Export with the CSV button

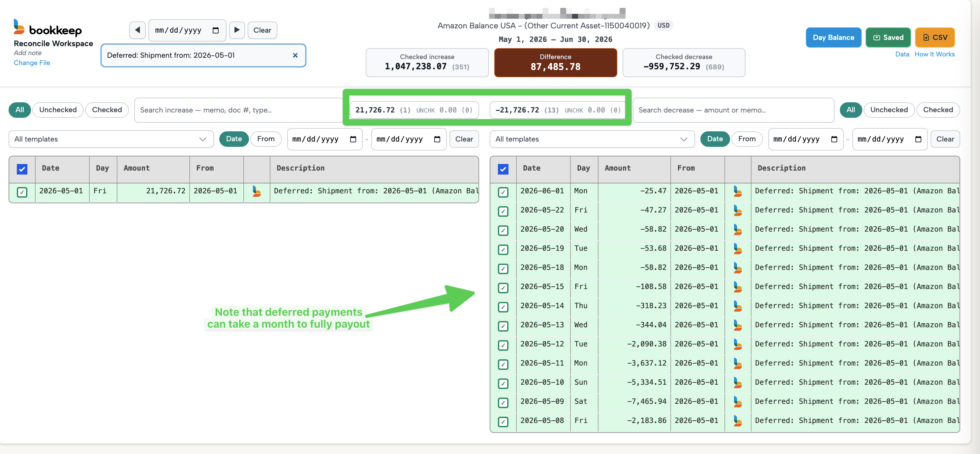pyautogui.click(x=935, y=37)
